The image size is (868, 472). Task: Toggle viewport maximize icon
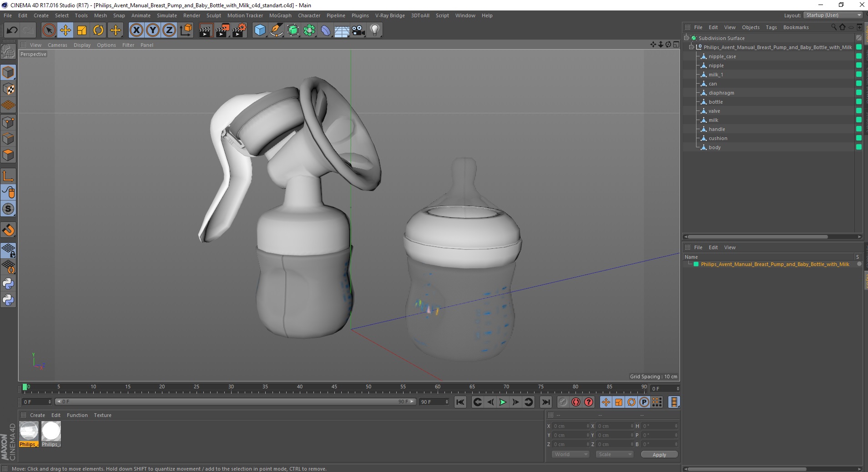point(676,45)
